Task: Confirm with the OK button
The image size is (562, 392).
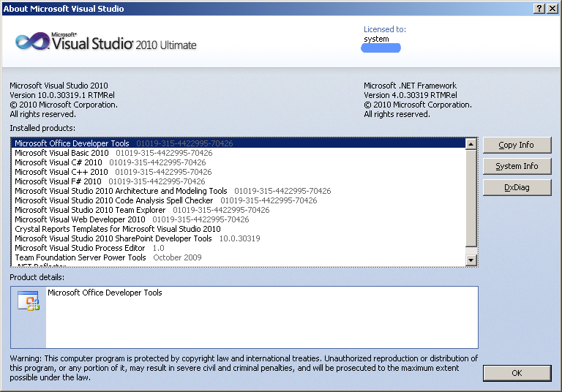Action: tap(517, 373)
